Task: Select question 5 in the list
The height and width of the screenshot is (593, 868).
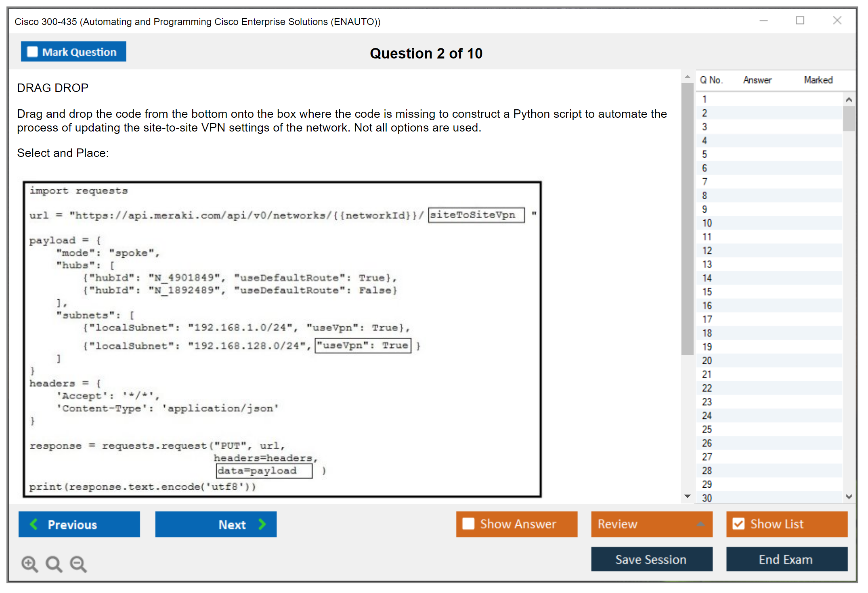Action: pos(704,155)
